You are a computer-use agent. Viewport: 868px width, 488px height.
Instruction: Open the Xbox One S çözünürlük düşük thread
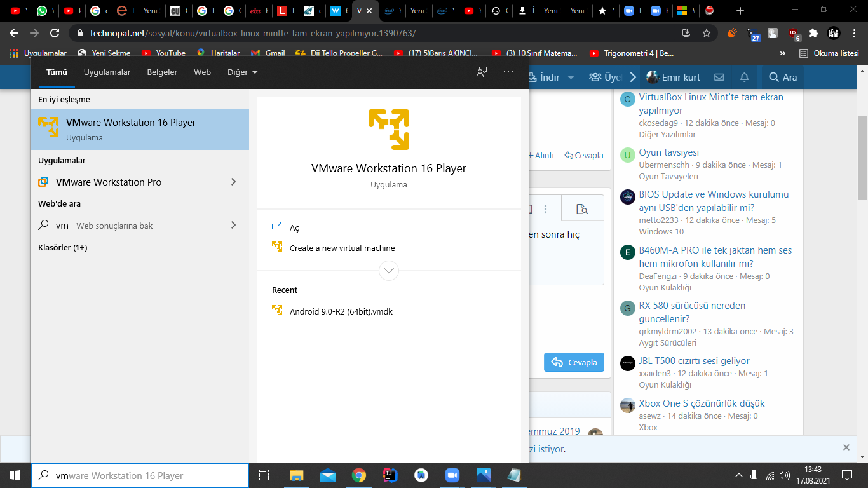[702, 403]
